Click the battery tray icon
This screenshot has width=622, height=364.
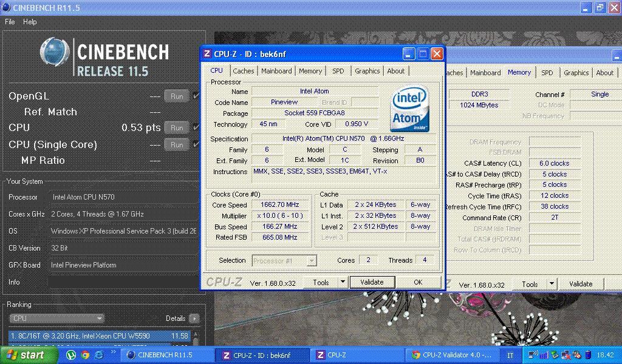(588, 355)
